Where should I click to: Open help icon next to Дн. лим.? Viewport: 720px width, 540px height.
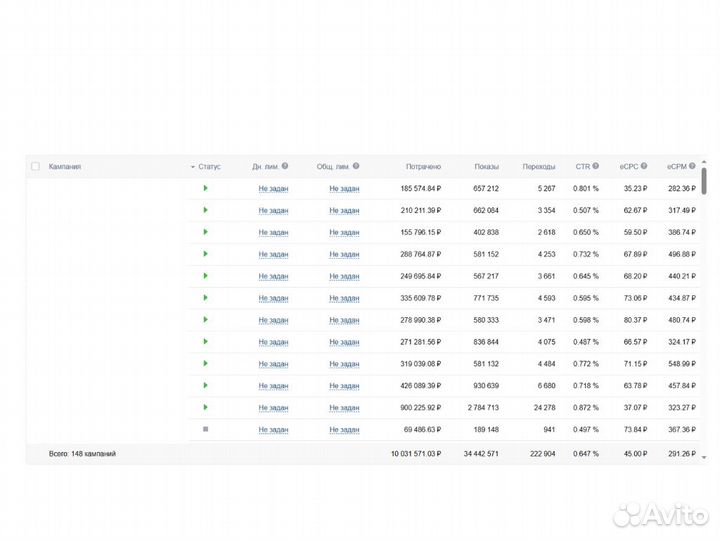(285, 167)
